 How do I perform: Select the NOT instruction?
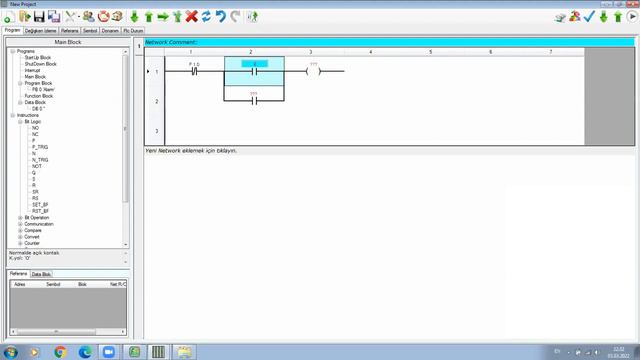[37, 166]
